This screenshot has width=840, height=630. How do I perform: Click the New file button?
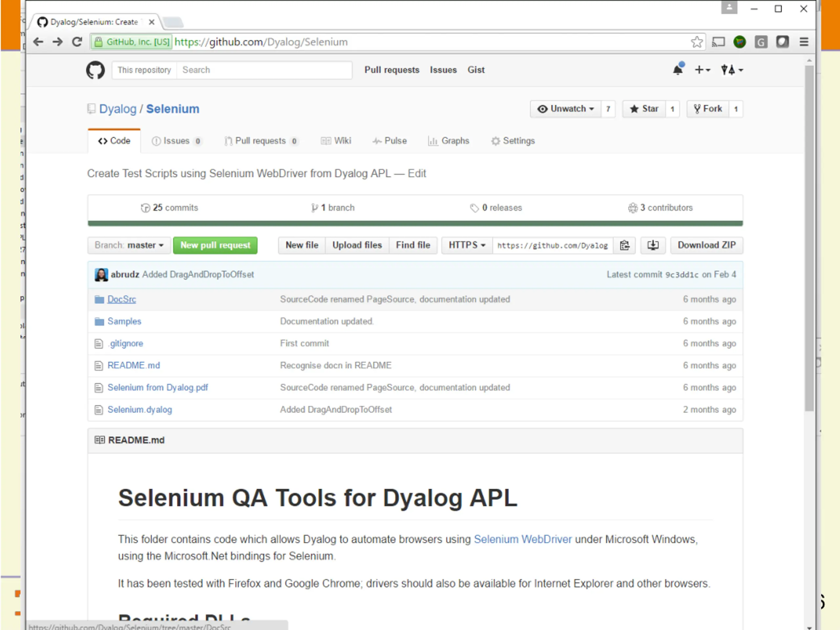pos(302,245)
